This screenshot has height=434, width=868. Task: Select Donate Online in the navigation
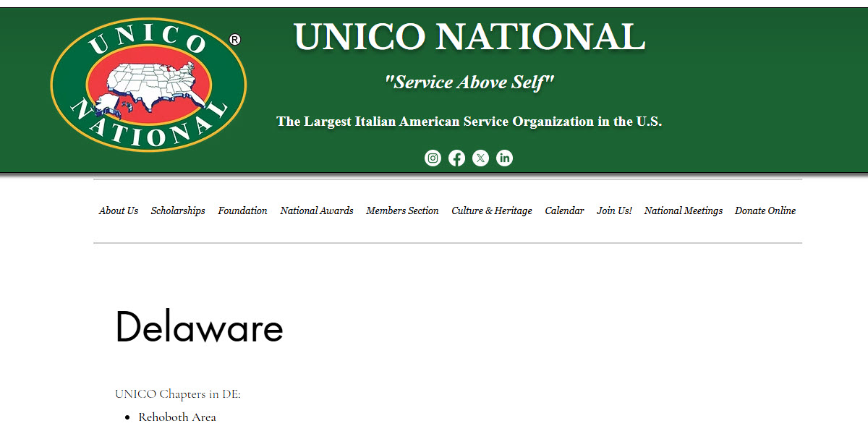(x=765, y=210)
